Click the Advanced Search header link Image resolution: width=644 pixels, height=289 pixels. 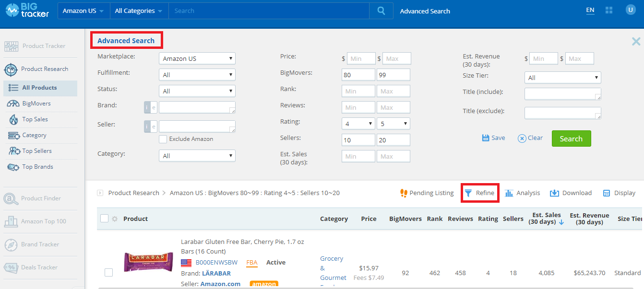click(425, 11)
